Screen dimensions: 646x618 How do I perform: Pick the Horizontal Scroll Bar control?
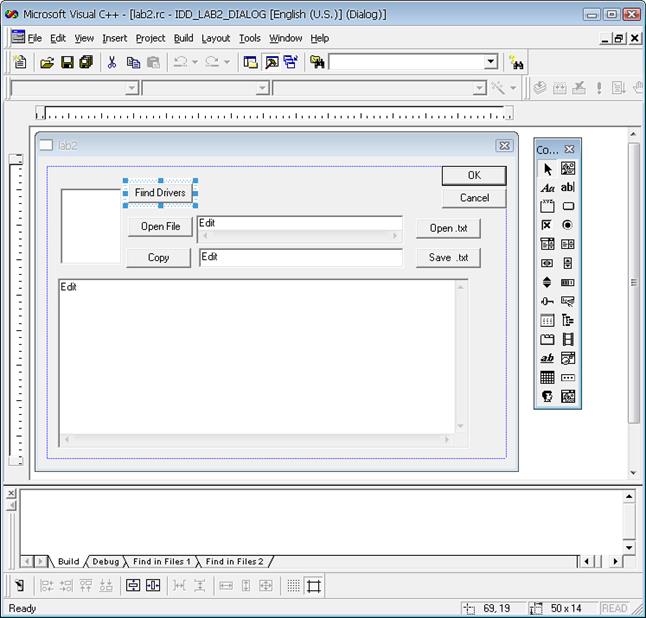(547, 263)
